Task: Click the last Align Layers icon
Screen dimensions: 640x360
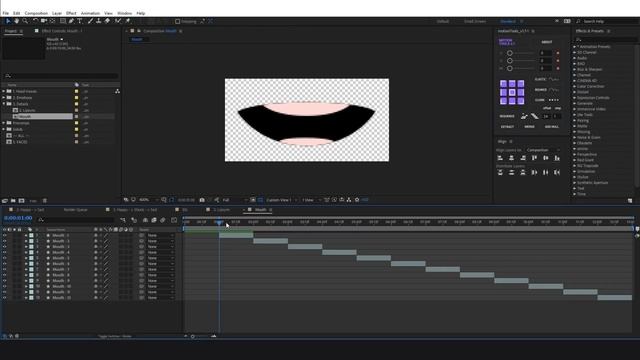Action: (x=557, y=158)
